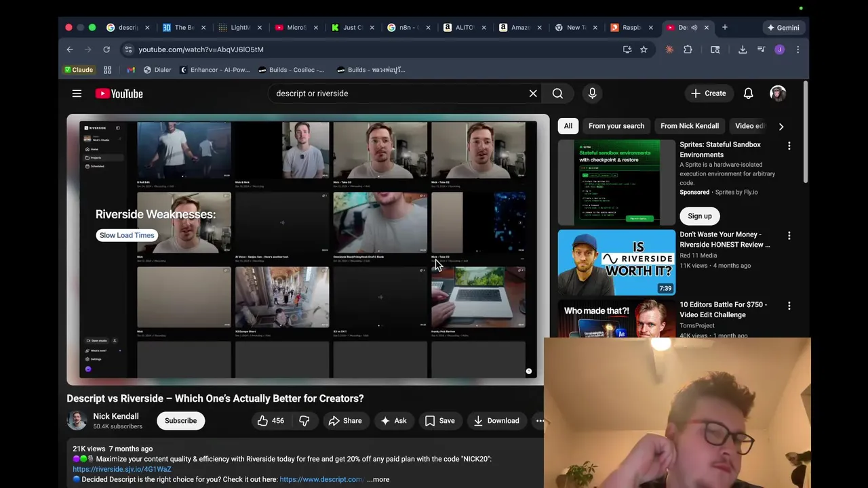Run search with the magnifier button
868x488 pixels.
click(557, 94)
